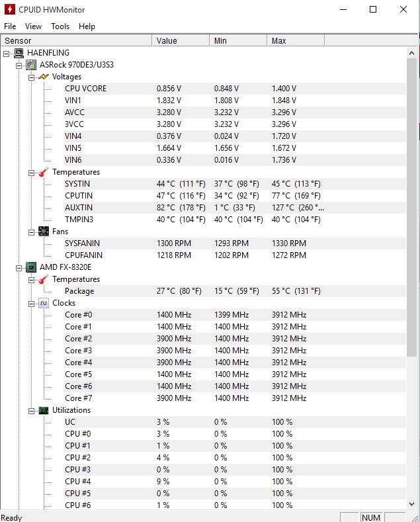Click the Sensor column header
420x522 pixels.
pyautogui.click(x=76, y=40)
